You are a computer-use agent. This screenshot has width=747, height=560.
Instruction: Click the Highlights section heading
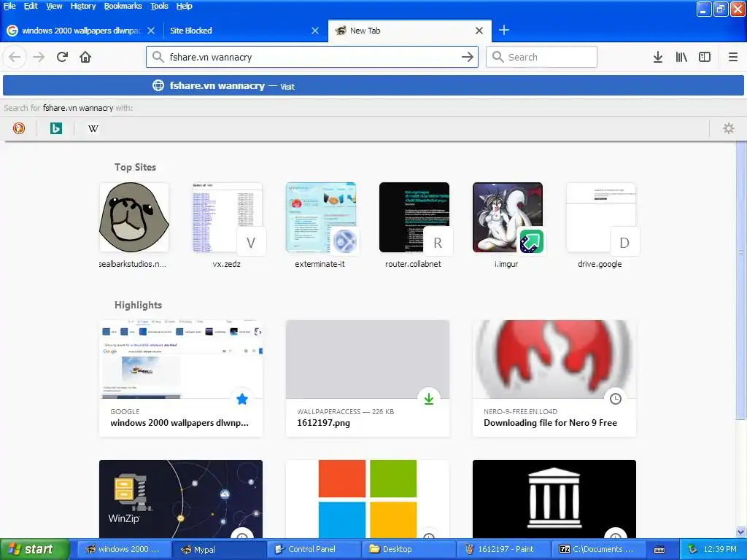138,306
